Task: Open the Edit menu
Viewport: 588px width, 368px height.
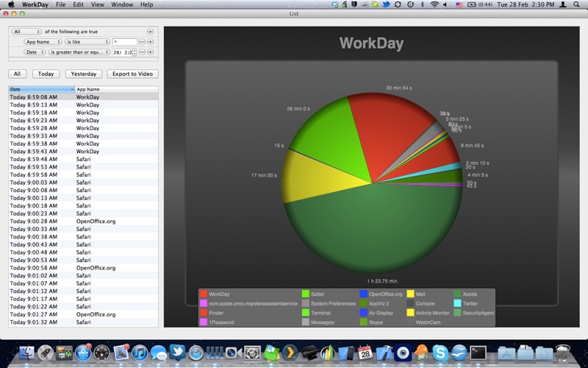Action: [78, 4]
